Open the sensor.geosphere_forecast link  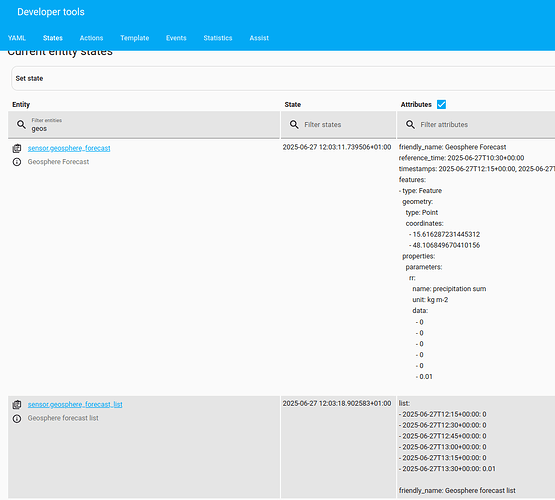point(69,148)
